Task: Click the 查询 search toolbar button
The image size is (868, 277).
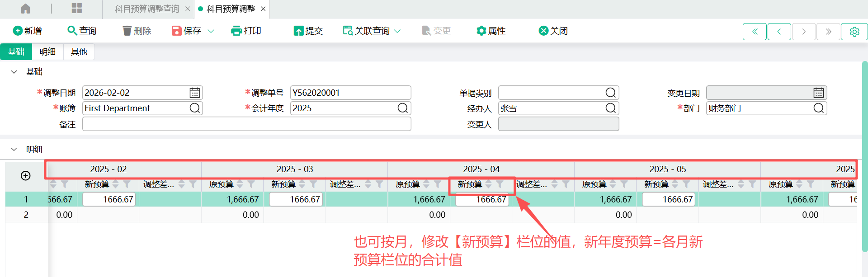Action: (x=82, y=31)
